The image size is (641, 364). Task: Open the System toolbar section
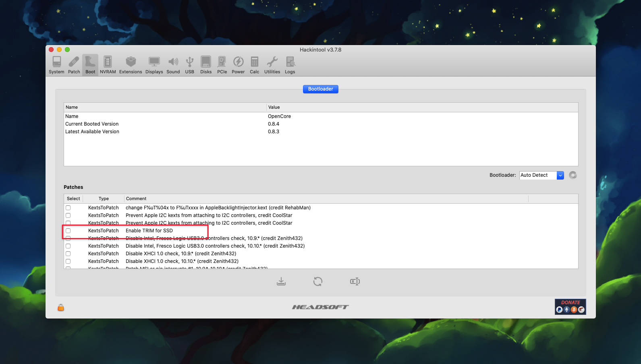point(56,65)
